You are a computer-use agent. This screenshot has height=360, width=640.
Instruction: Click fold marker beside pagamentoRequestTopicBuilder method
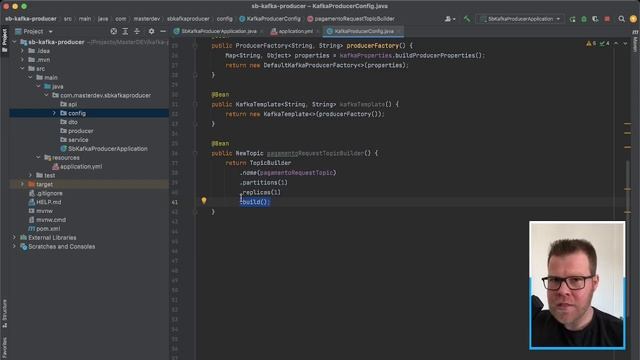point(195,153)
